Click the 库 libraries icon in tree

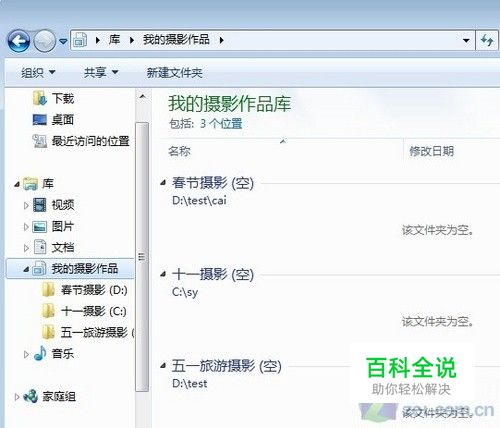(x=31, y=184)
